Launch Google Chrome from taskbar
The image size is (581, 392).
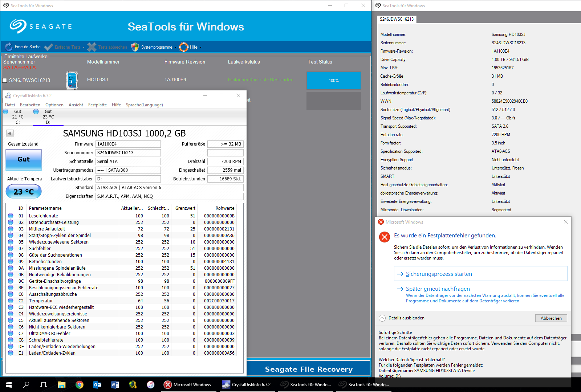(x=79, y=385)
